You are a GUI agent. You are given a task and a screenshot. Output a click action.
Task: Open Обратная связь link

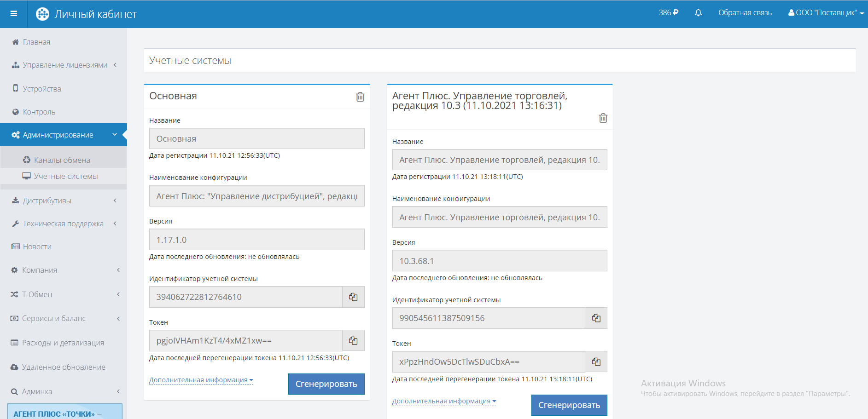pyautogui.click(x=745, y=13)
